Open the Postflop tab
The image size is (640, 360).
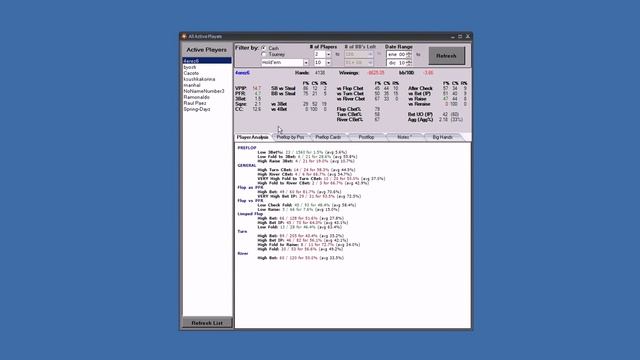coord(366,137)
